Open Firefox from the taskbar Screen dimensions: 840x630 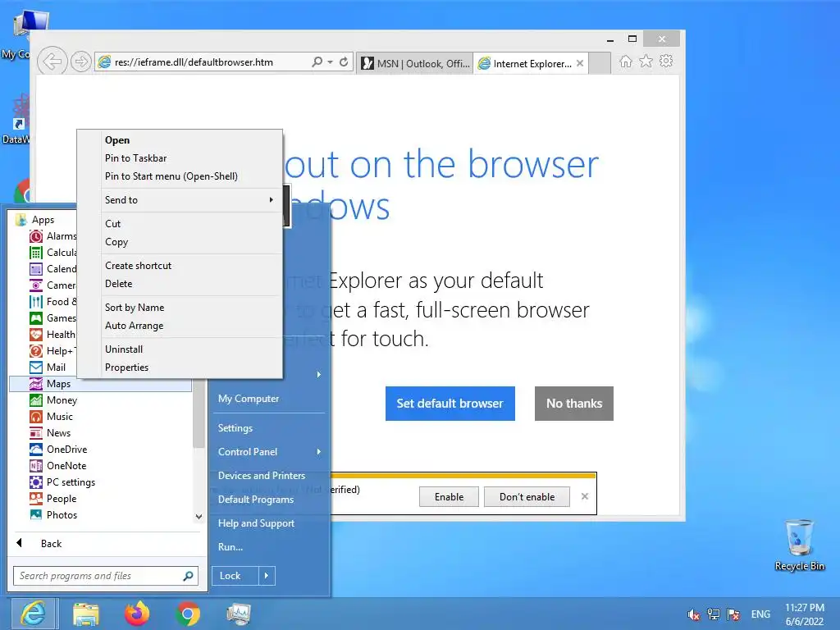(137, 614)
